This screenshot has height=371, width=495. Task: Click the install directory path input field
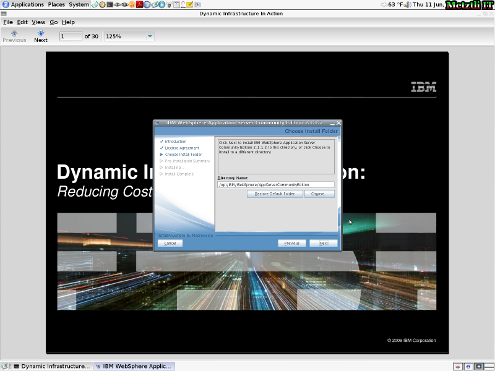276,184
